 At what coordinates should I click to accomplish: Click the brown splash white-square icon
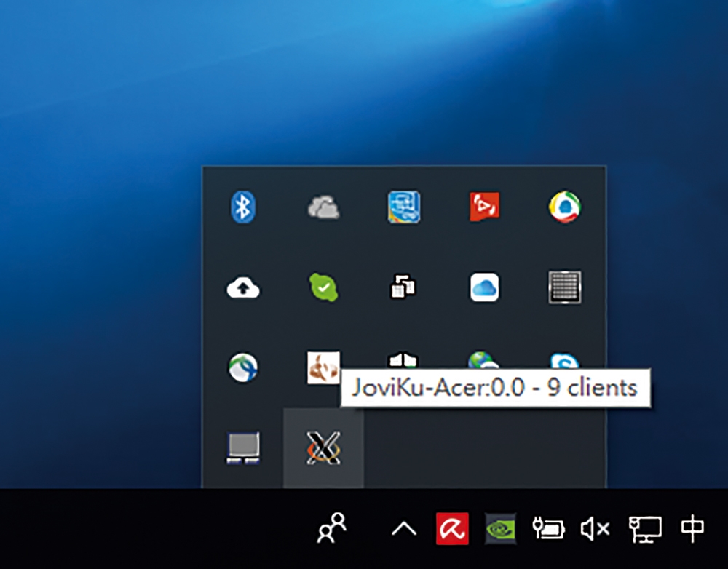point(324,367)
